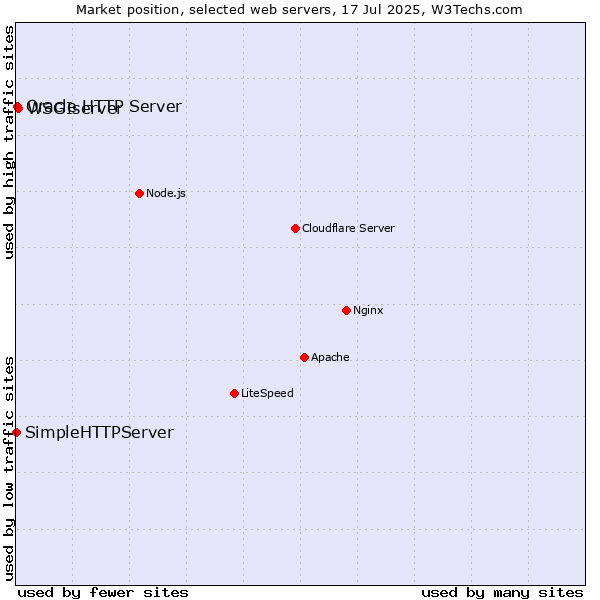
Task: Click the SimpleHTTPServer red marker
Action: pos(16,432)
